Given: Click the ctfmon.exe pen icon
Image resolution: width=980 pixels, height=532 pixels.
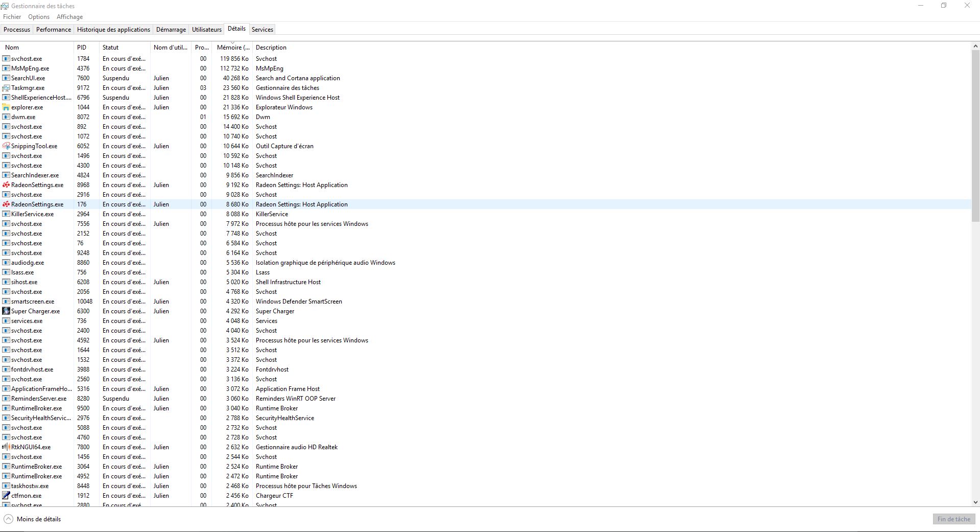Looking at the screenshot, I should coord(6,496).
